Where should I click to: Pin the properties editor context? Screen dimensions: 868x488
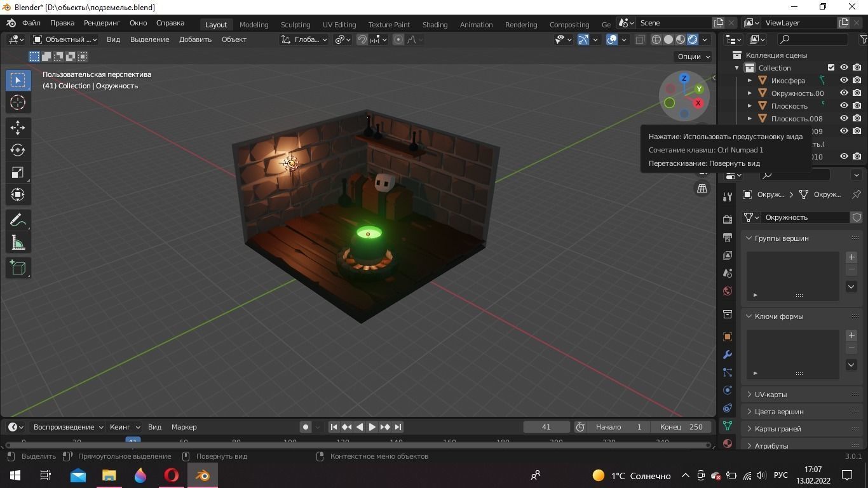tap(857, 194)
